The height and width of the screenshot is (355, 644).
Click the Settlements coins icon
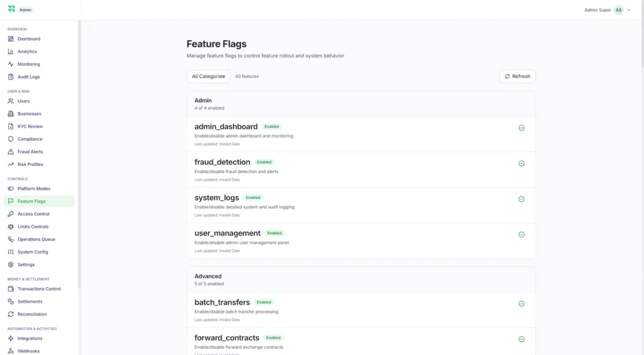[11, 301]
